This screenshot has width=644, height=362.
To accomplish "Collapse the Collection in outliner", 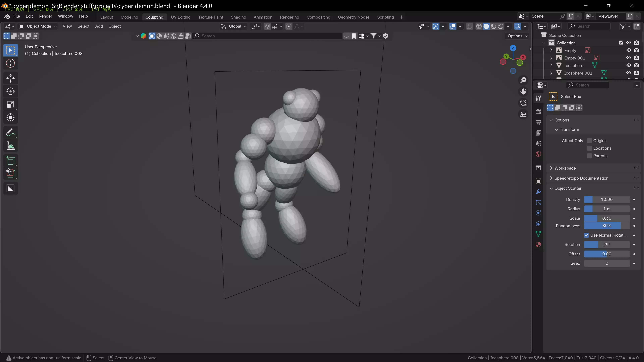I will click(544, 43).
